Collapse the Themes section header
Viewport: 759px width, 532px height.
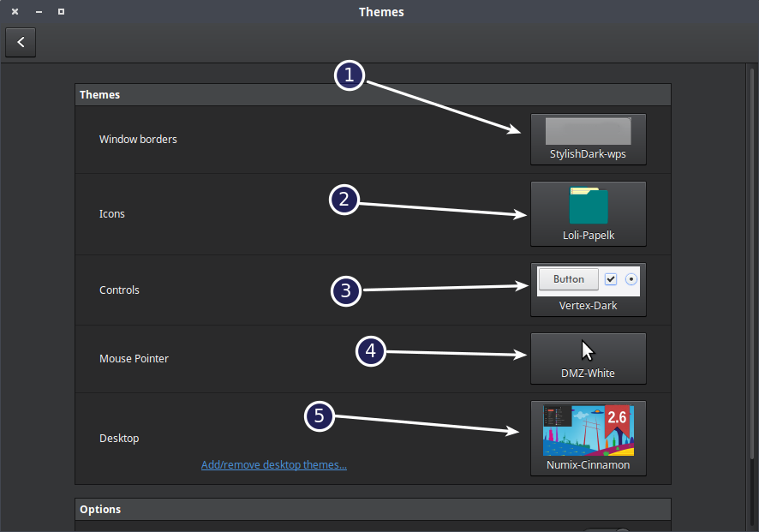tap(373, 94)
